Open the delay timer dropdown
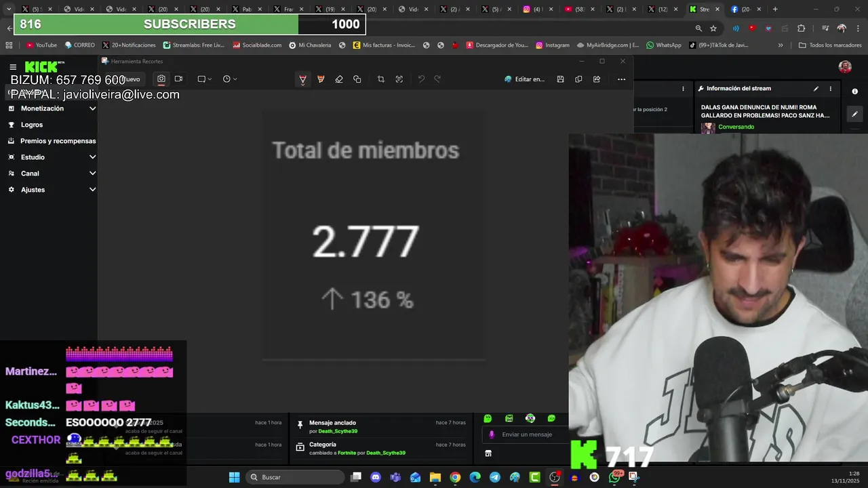868x488 pixels. [230, 79]
